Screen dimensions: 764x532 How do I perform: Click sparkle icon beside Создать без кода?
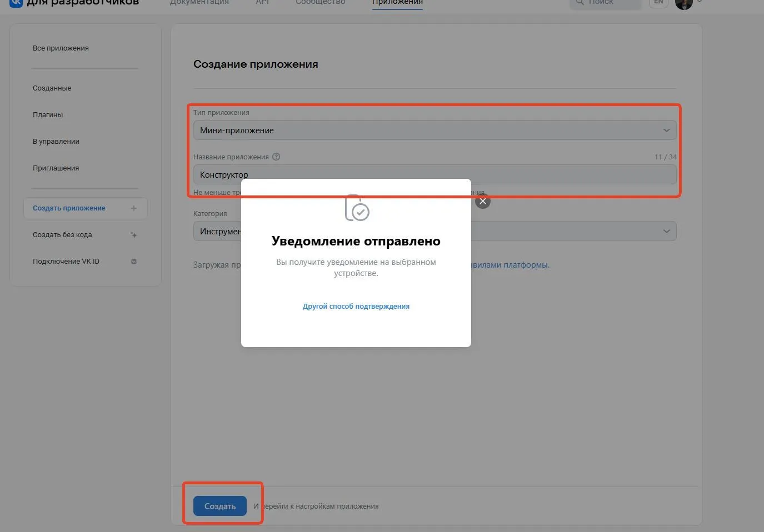point(133,235)
